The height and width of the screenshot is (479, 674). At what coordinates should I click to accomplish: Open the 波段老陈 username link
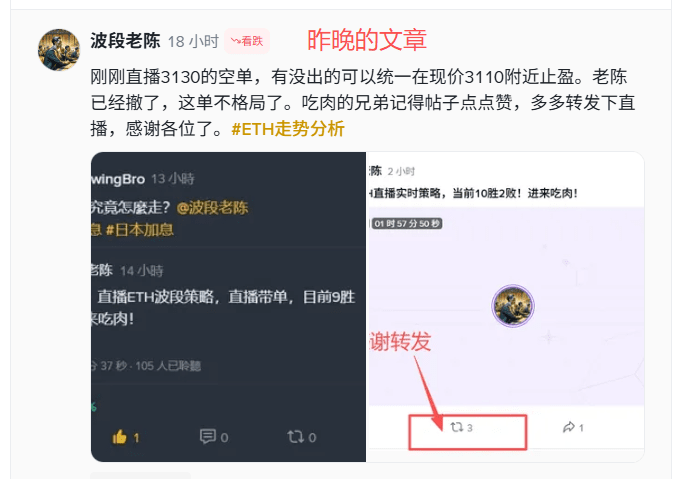(x=125, y=41)
